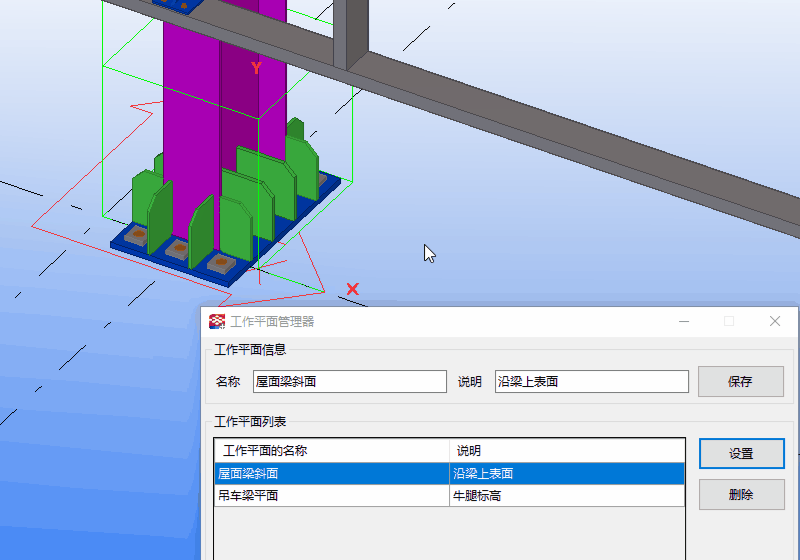The height and width of the screenshot is (560, 800).
Task: Click the 工作平面管理器 title bar app icon
Action: 217,321
